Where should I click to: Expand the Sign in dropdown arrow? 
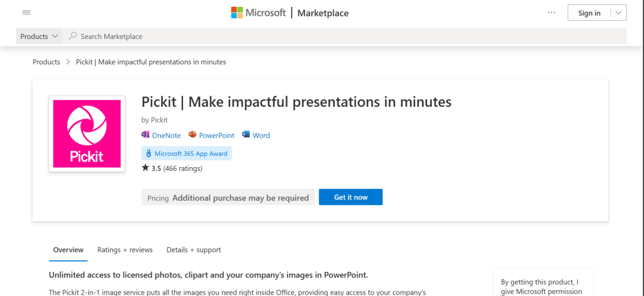618,13
